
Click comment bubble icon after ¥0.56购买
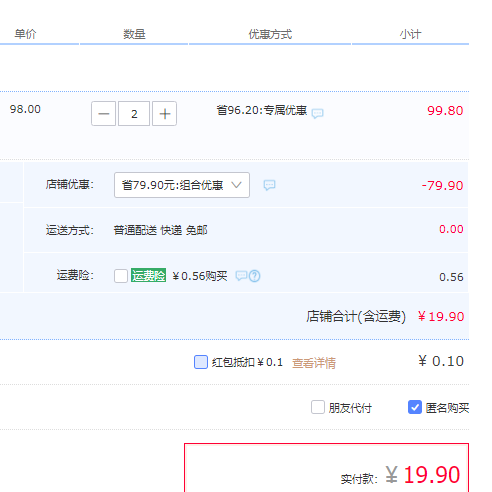coord(241,276)
